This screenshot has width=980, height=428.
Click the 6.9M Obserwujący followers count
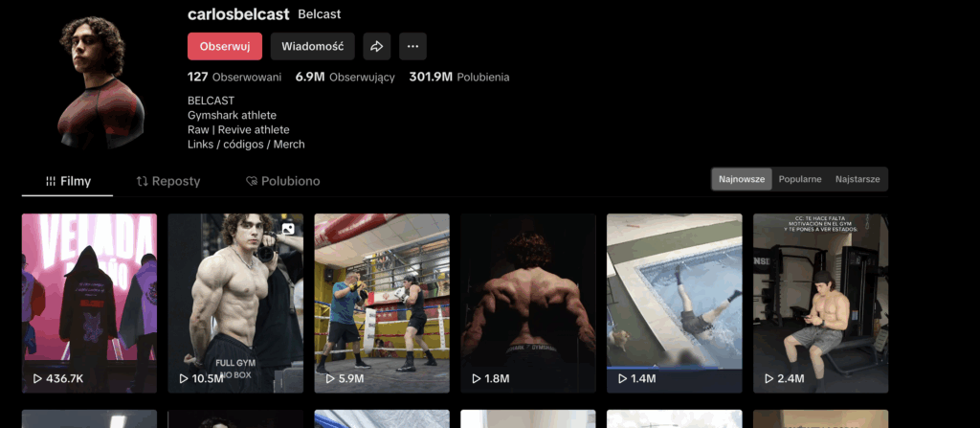pyautogui.click(x=345, y=78)
